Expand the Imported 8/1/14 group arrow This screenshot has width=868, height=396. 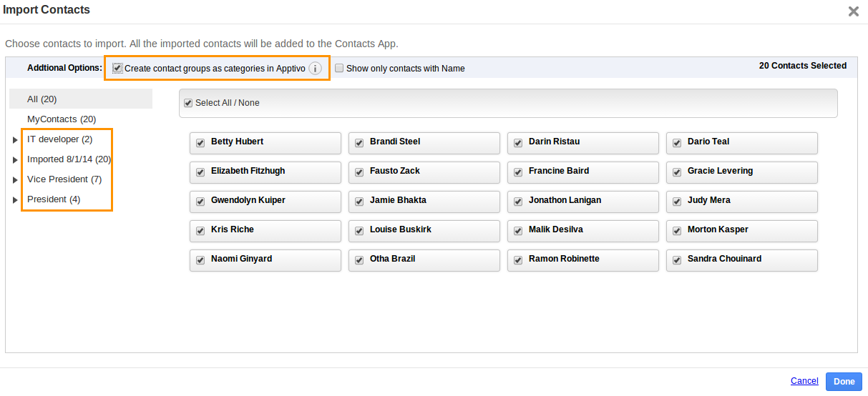pyautogui.click(x=15, y=160)
